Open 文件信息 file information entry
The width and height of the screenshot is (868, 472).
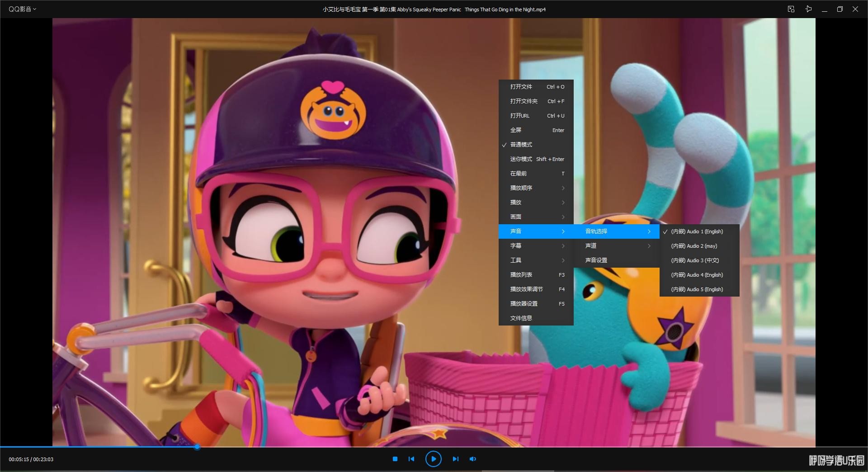(x=521, y=318)
